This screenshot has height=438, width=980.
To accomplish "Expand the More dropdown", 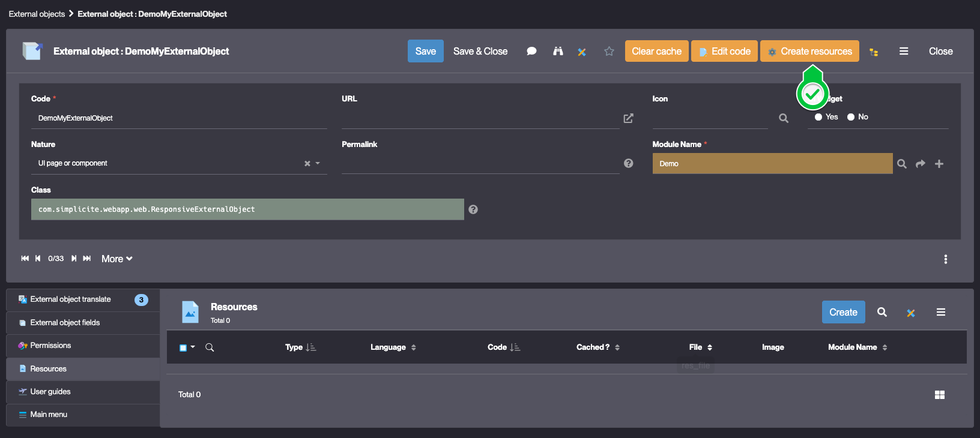I will [x=116, y=259].
